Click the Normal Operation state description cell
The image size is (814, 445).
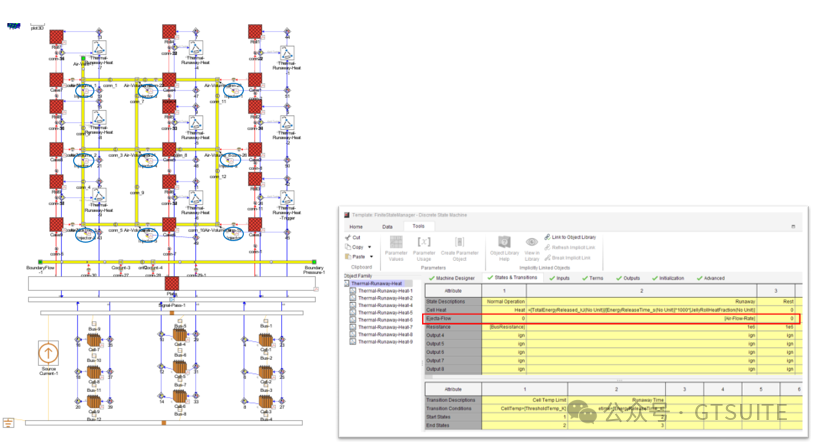pyautogui.click(x=504, y=302)
